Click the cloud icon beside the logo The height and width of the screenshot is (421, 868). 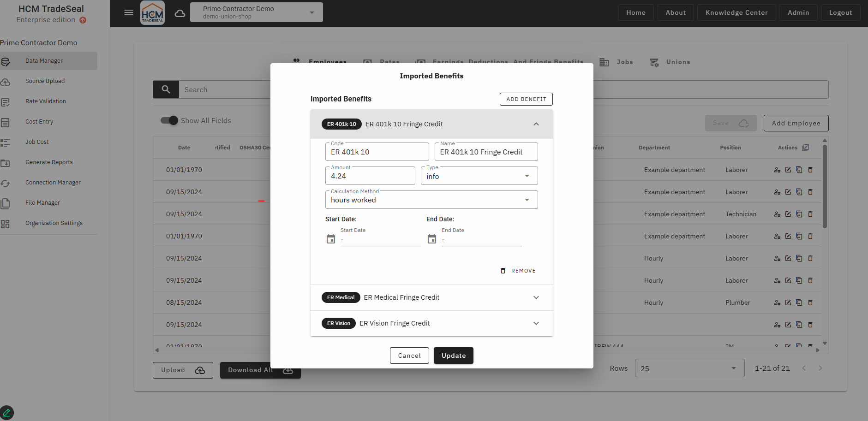[x=180, y=13]
